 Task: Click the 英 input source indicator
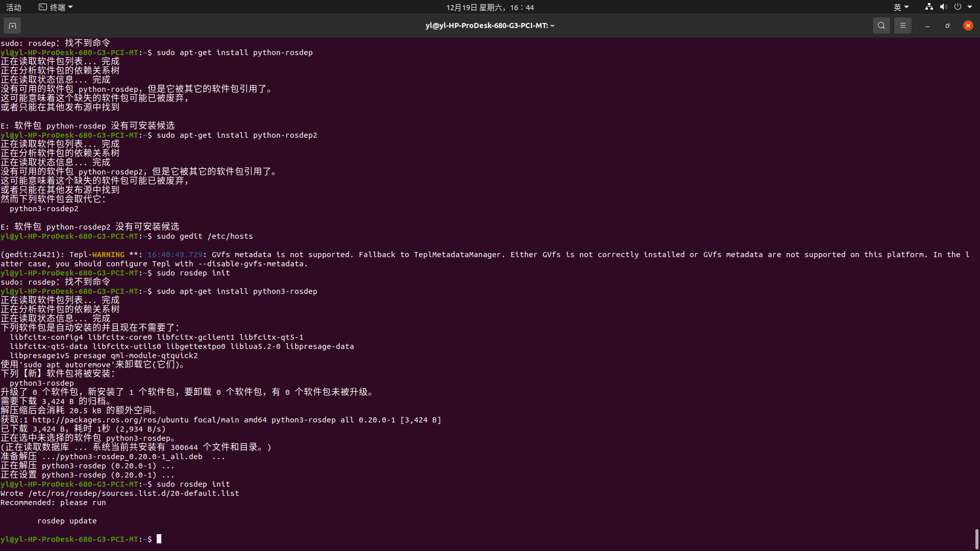coord(898,7)
